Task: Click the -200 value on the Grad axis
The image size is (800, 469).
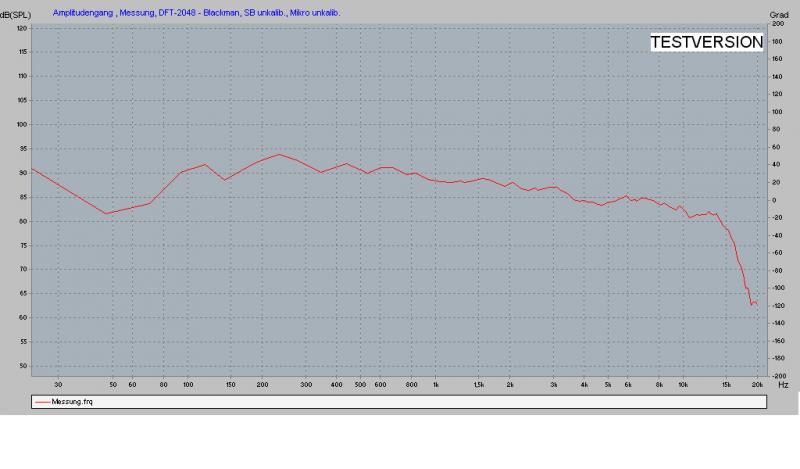Action: [x=778, y=376]
